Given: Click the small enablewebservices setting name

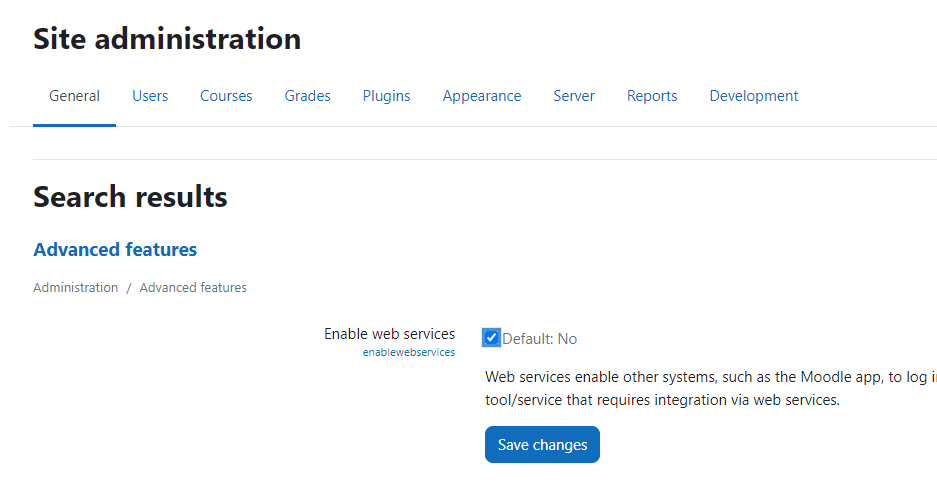Looking at the screenshot, I should coord(408,352).
